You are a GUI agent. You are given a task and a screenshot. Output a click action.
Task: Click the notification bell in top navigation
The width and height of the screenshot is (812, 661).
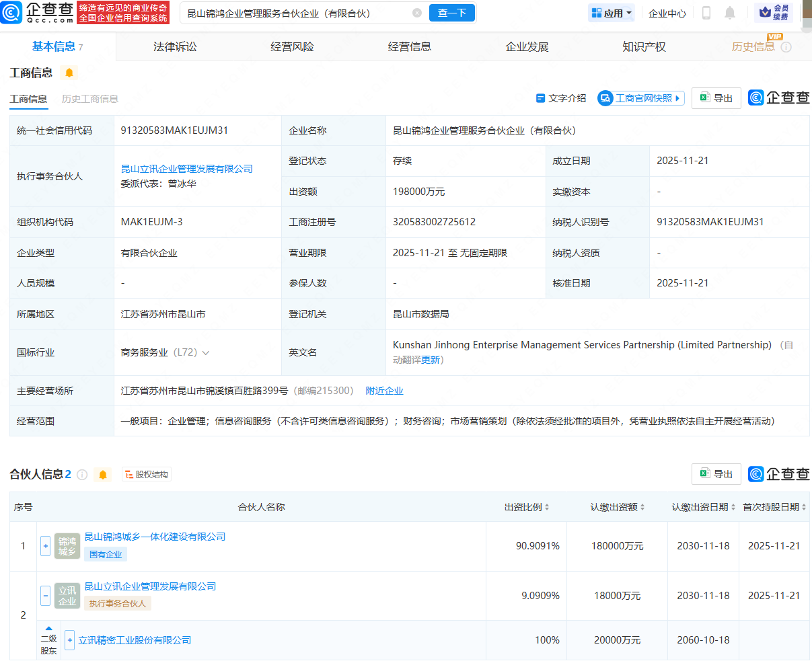tap(731, 13)
